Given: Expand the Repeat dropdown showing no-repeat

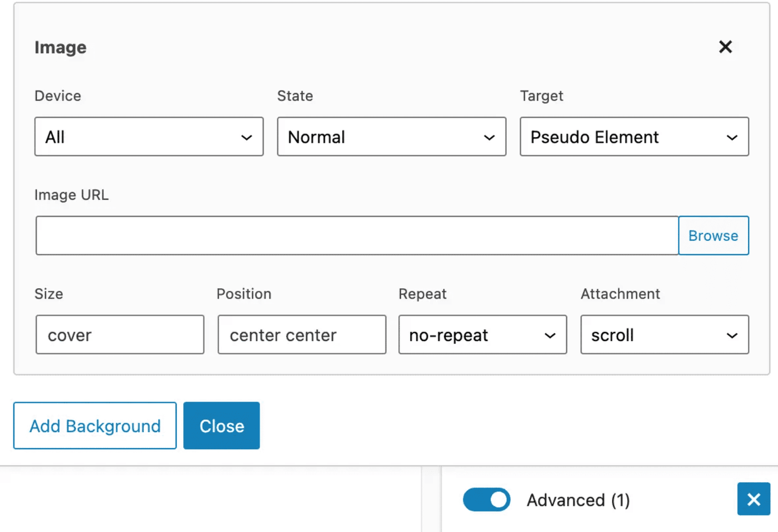Looking at the screenshot, I should (482, 335).
